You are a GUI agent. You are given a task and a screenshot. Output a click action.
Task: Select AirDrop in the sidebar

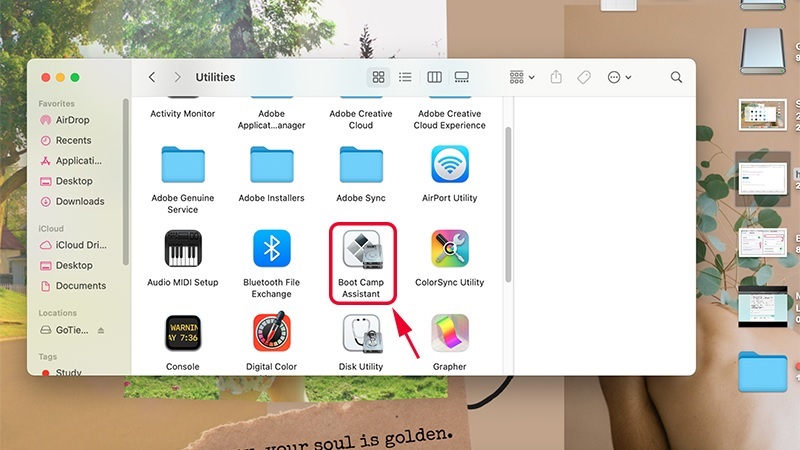click(x=73, y=120)
